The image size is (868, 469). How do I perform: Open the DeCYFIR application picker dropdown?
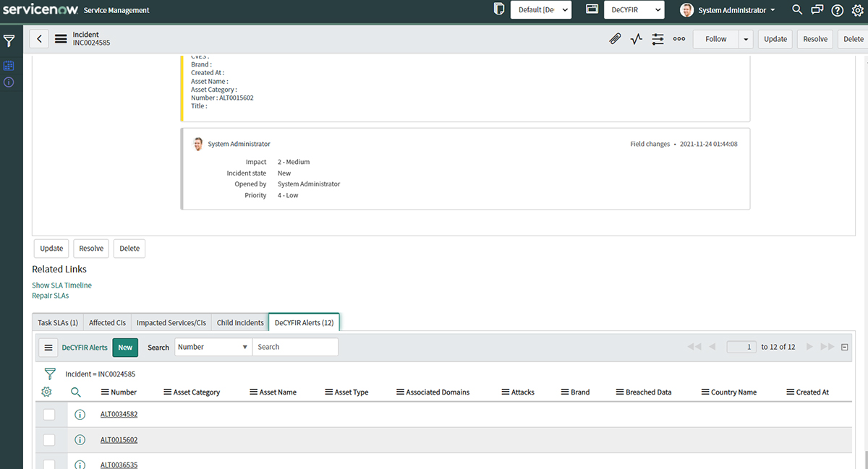[x=634, y=10]
